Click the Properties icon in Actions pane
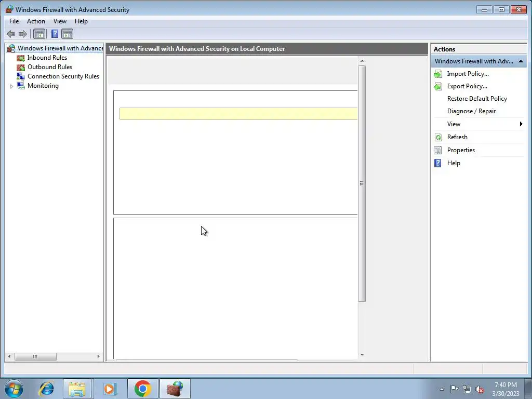The image size is (532, 399). point(438,150)
